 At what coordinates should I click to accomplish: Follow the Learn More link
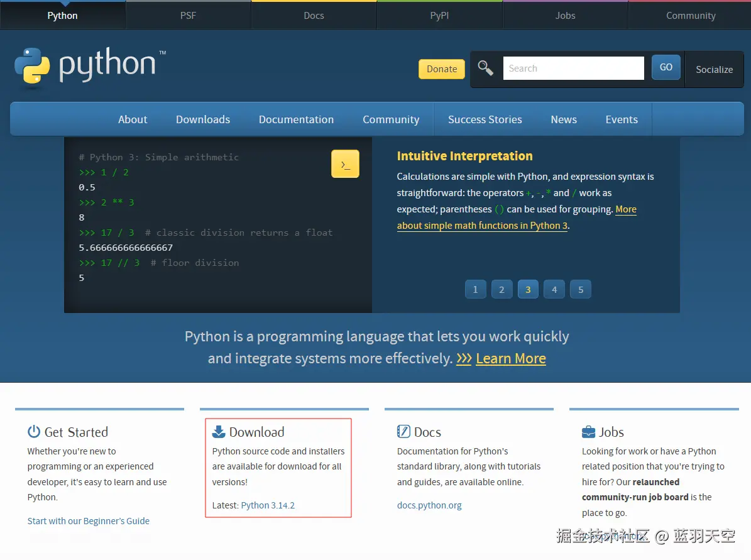click(510, 358)
